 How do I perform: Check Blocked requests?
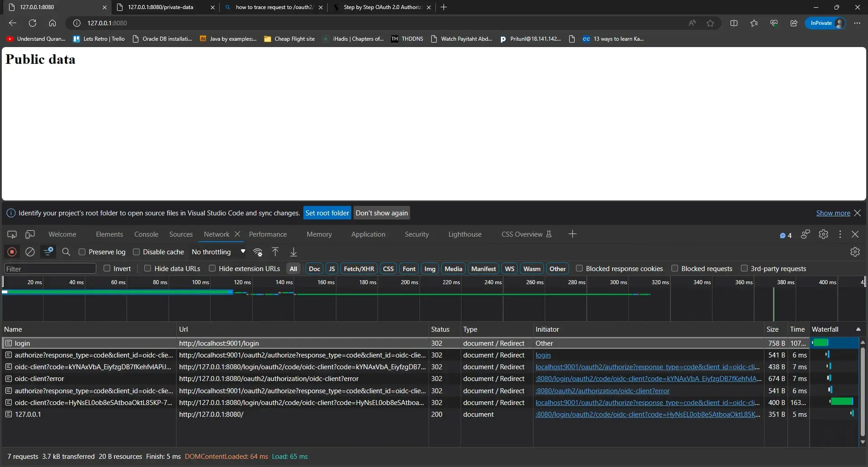click(675, 268)
